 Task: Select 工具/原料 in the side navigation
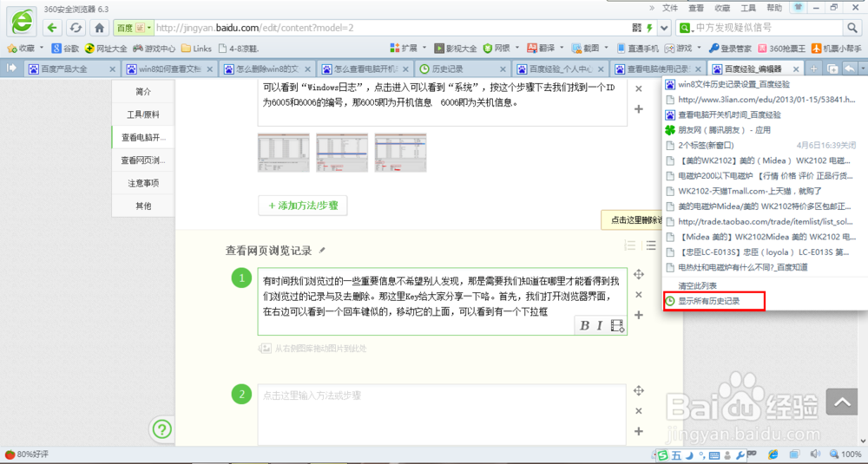pos(143,114)
